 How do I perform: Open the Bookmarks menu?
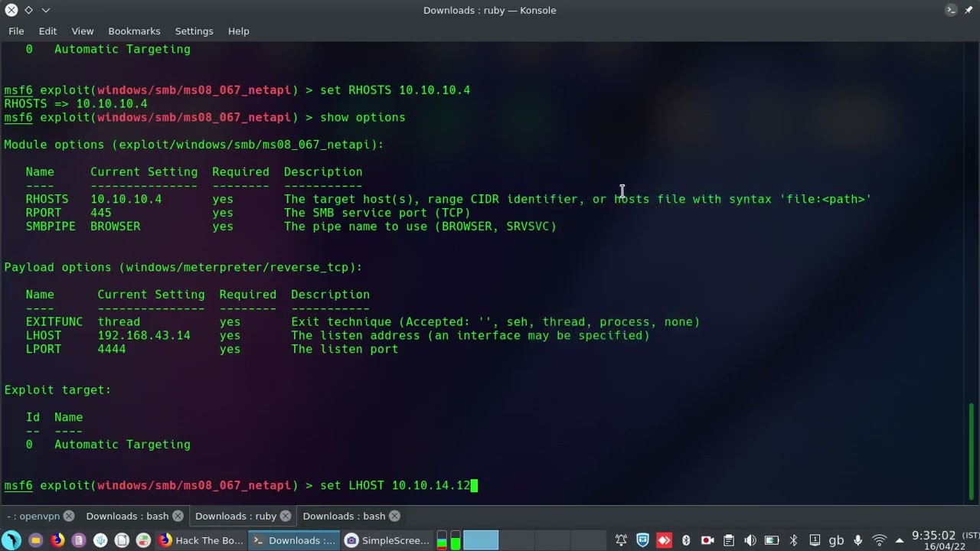click(x=134, y=31)
